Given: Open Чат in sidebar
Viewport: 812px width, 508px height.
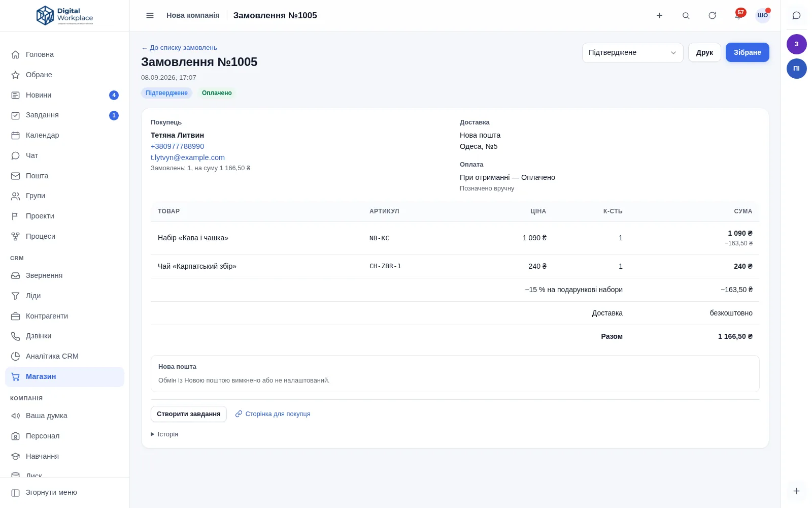Looking at the screenshot, I should (x=64, y=155).
